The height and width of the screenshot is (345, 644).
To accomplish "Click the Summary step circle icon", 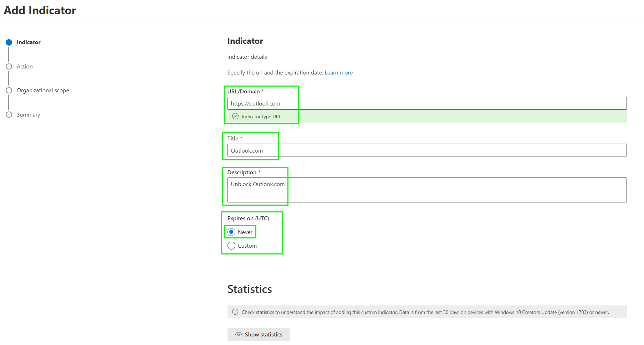I will coord(9,115).
